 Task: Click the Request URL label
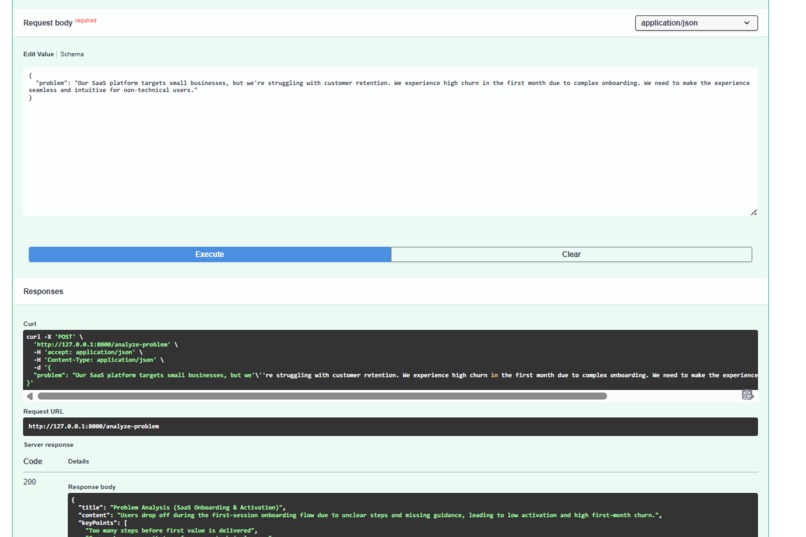click(x=43, y=412)
